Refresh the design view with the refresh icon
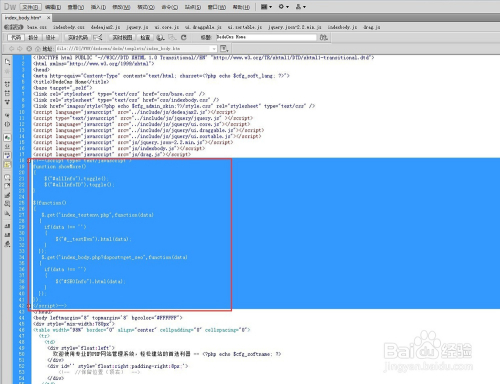This screenshot has height=384, width=500. coord(184,37)
